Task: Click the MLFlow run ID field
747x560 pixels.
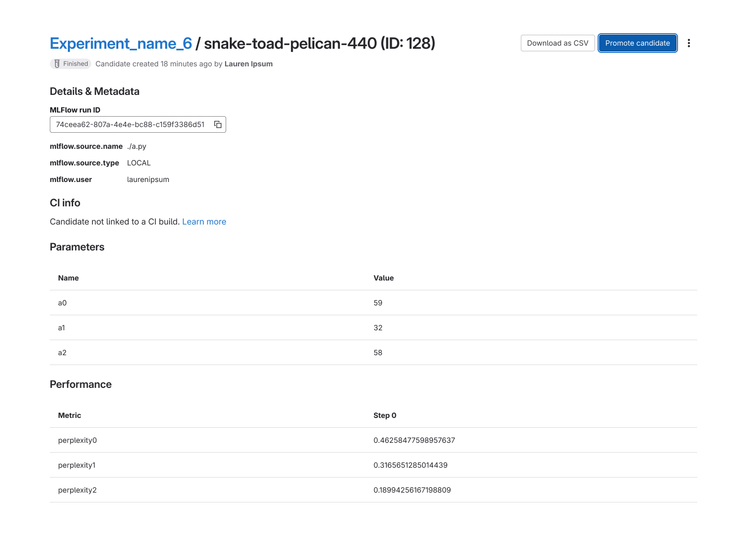Action: tap(138, 124)
